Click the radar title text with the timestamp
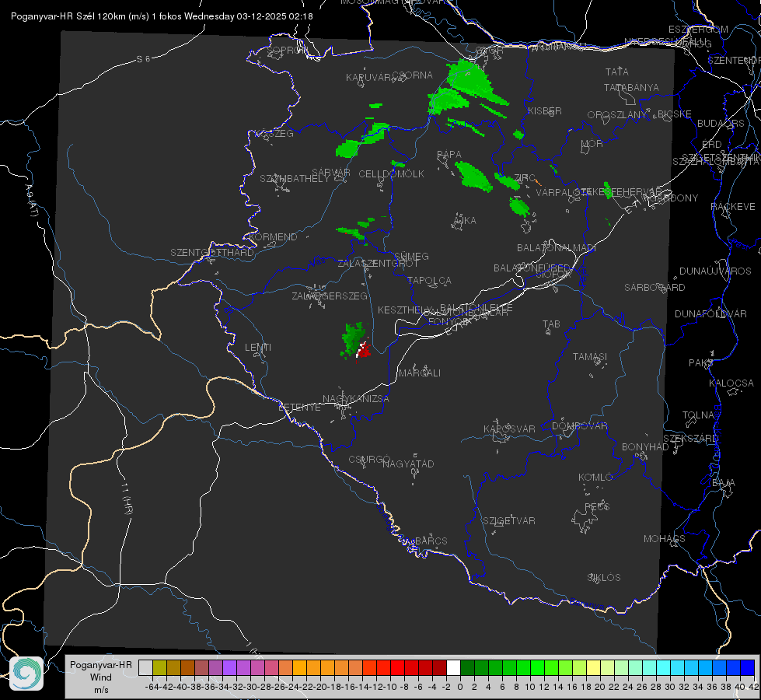 tap(162, 16)
